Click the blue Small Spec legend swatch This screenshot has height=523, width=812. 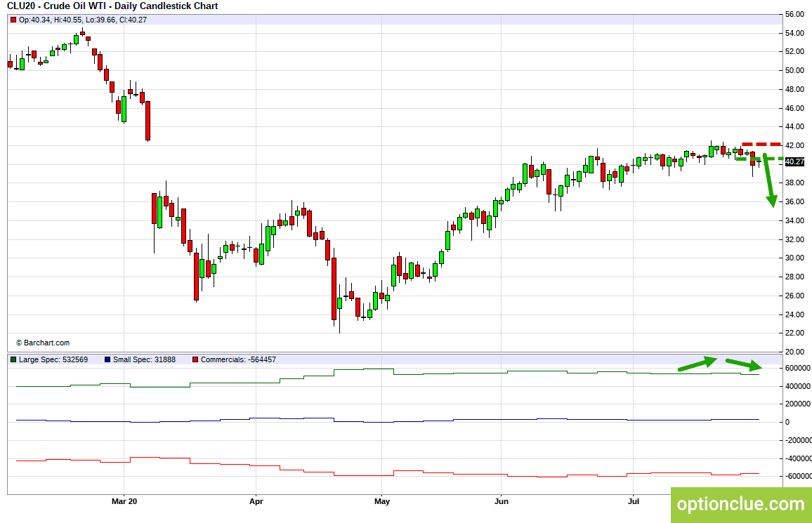[x=107, y=359]
